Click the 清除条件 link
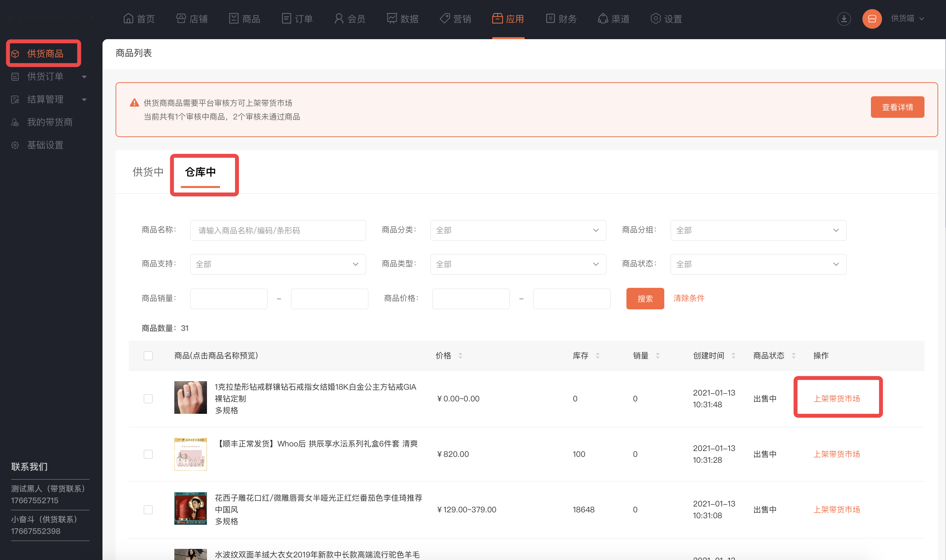The width and height of the screenshot is (946, 560). [x=689, y=298]
